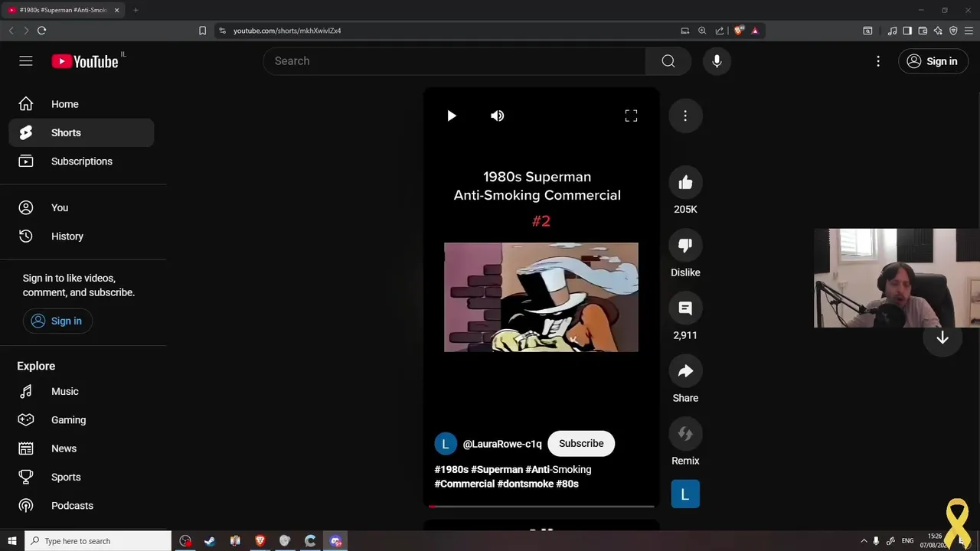Dislike this Short
980x551 pixels.
point(685,246)
